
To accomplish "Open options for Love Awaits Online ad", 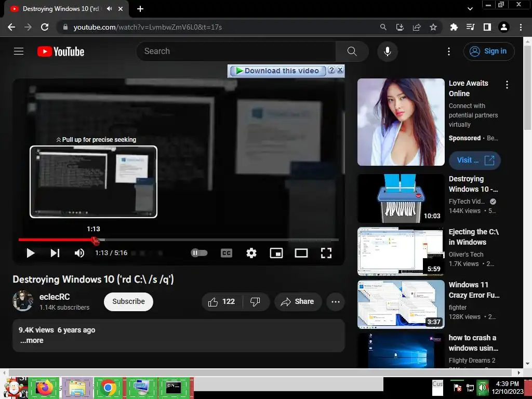I will 507,85.
